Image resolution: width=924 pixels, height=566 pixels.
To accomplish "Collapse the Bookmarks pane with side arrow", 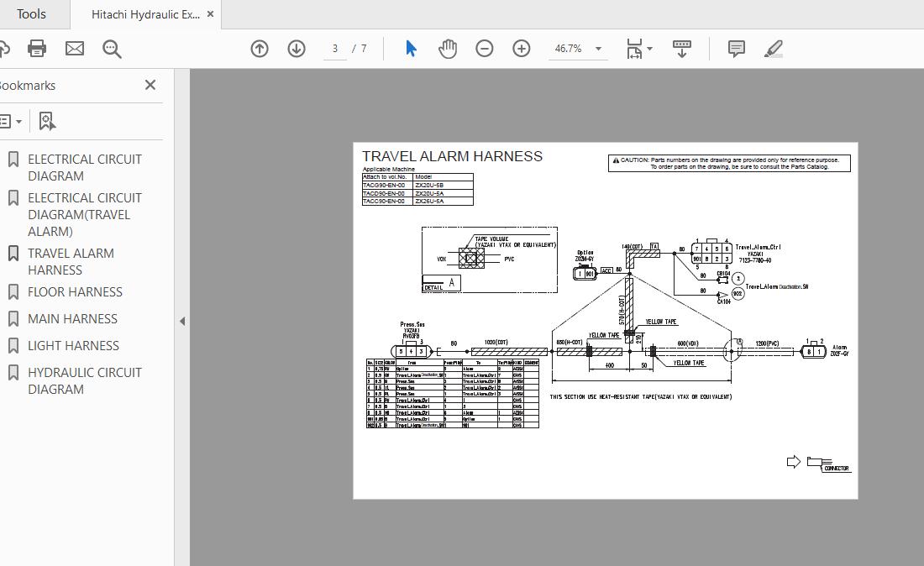I will click(182, 321).
